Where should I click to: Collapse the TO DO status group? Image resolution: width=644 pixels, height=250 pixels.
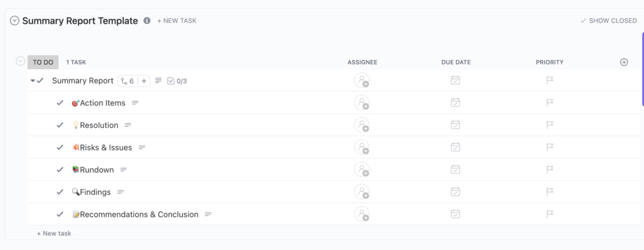coord(20,61)
